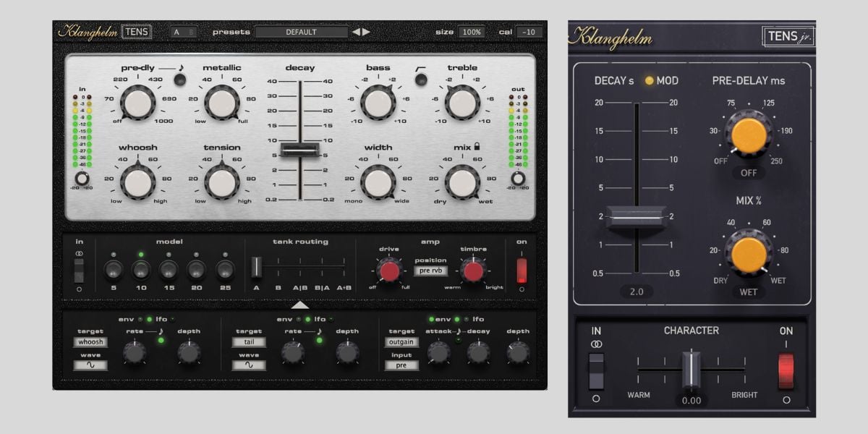Open the tail target dropdown
The width and height of the screenshot is (868, 434).
[x=249, y=342]
